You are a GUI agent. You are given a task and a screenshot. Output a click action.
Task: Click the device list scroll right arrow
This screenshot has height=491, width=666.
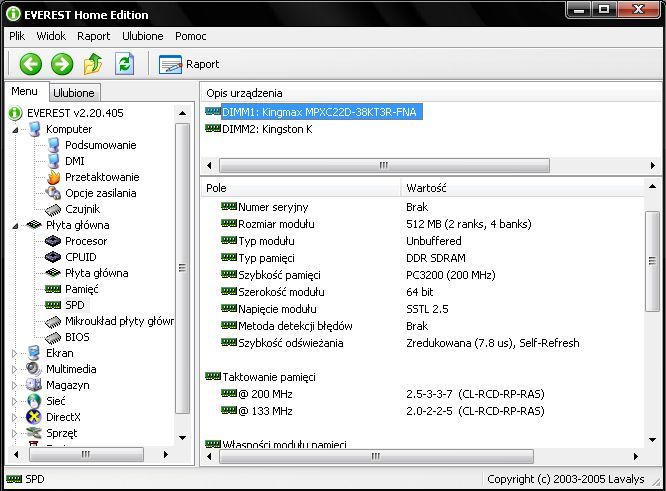point(653,165)
